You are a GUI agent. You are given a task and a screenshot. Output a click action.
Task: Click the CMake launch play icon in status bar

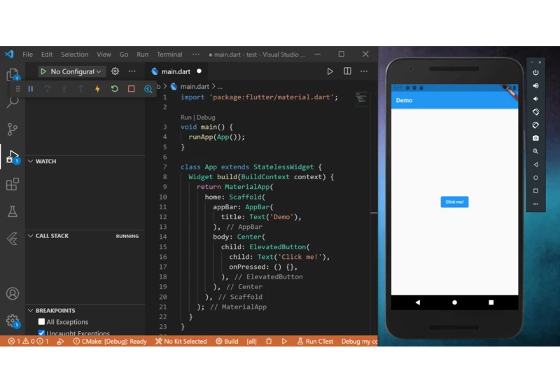coord(284,342)
